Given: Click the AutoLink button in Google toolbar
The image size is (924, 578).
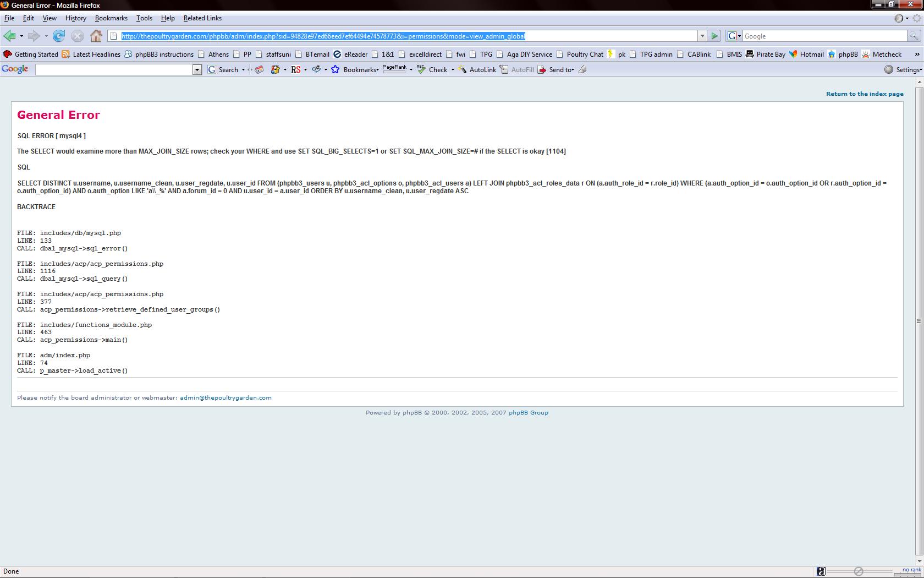Looking at the screenshot, I should (477, 70).
